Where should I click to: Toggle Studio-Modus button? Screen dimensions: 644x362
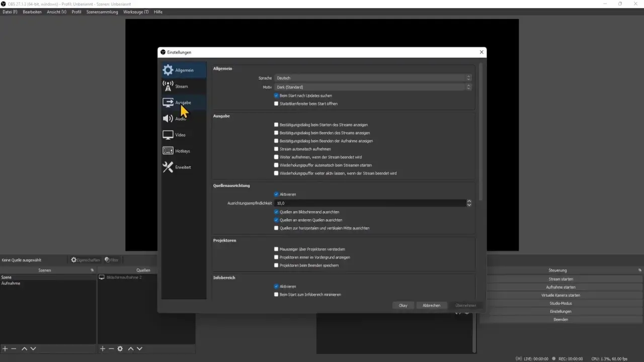click(x=560, y=303)
